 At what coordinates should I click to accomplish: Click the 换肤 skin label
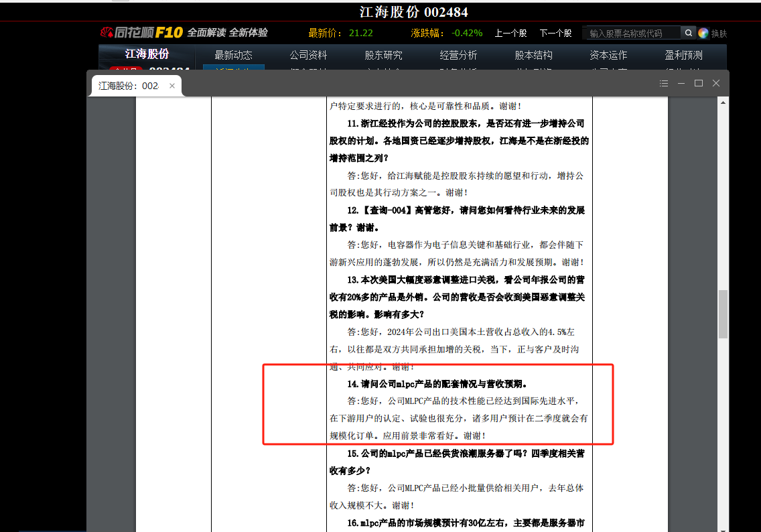pos(719,34)
